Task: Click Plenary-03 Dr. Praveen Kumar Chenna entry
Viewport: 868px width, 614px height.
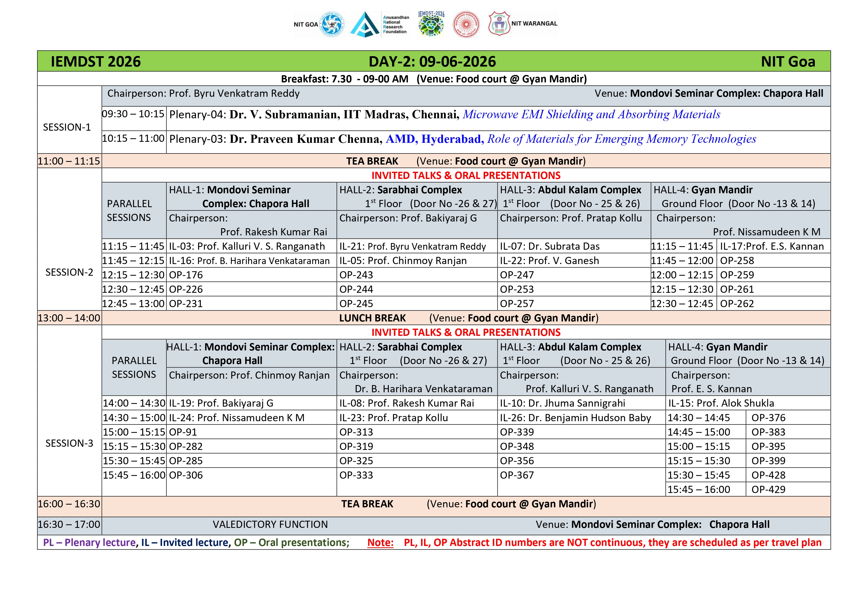Action: coord(462,139)
